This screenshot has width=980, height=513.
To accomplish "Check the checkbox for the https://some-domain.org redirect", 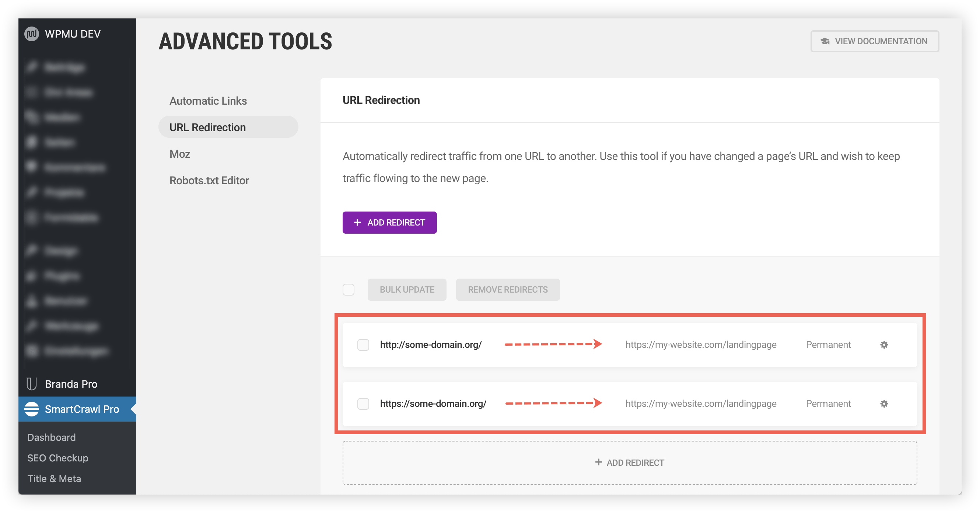I will coord(363,404).
